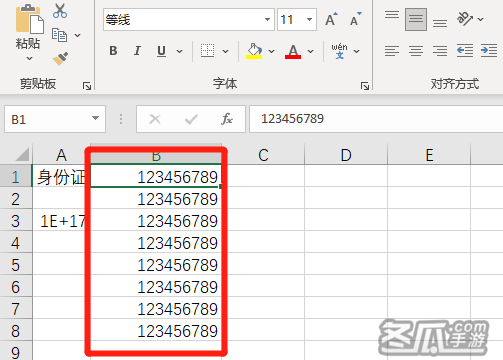Expand the Name Box dropdown arrow
This screenshot has height=360, width=503.
pos(95,118)
